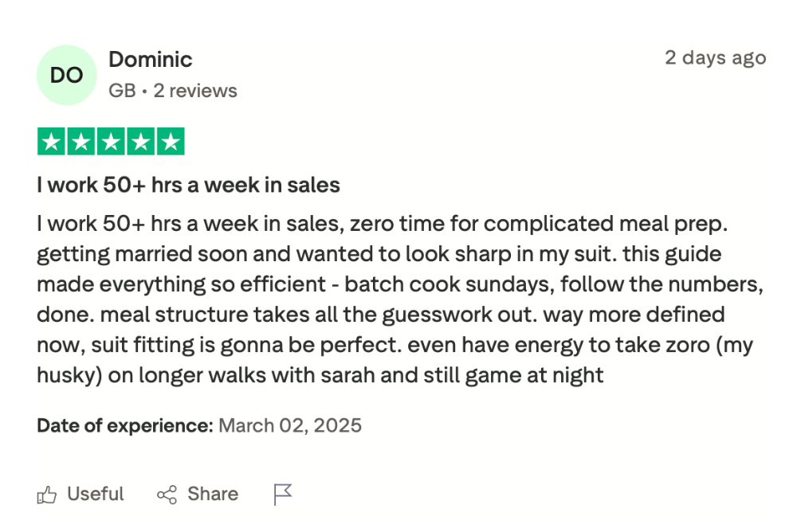This screenshot has width=797, height=532.
Task: Click the GB country label
Action: [x=121, y=91]
